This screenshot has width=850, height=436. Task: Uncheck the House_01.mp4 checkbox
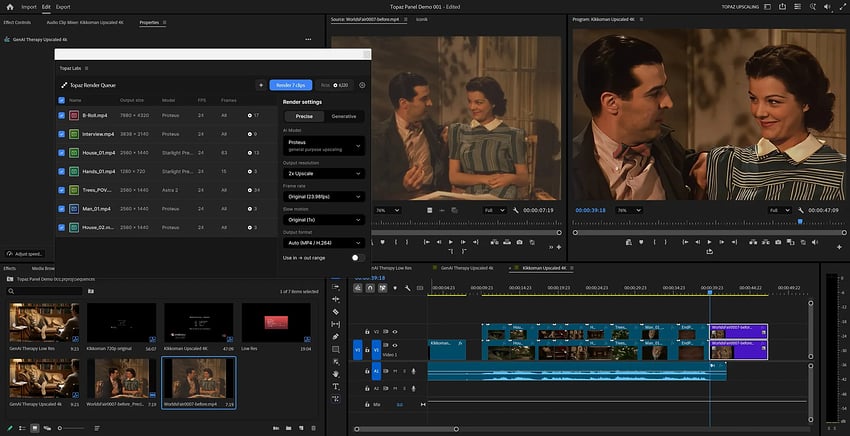[61, 153]
